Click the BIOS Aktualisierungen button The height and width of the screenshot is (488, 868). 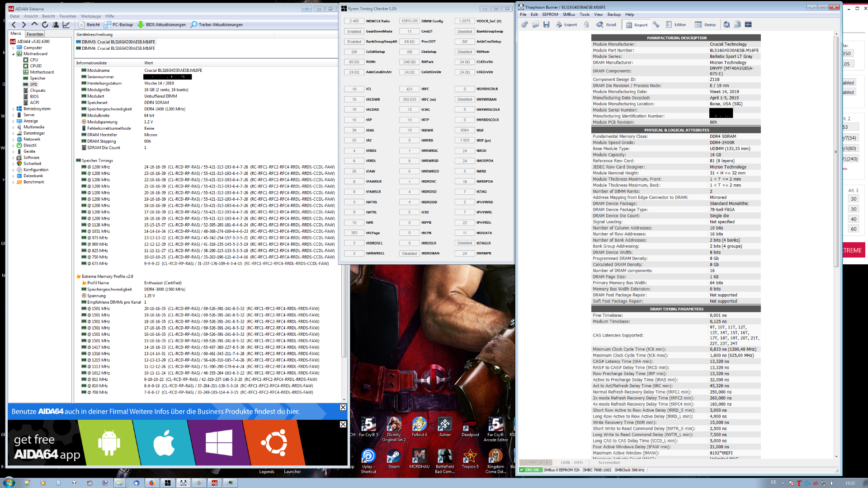[x=161, y=25]
